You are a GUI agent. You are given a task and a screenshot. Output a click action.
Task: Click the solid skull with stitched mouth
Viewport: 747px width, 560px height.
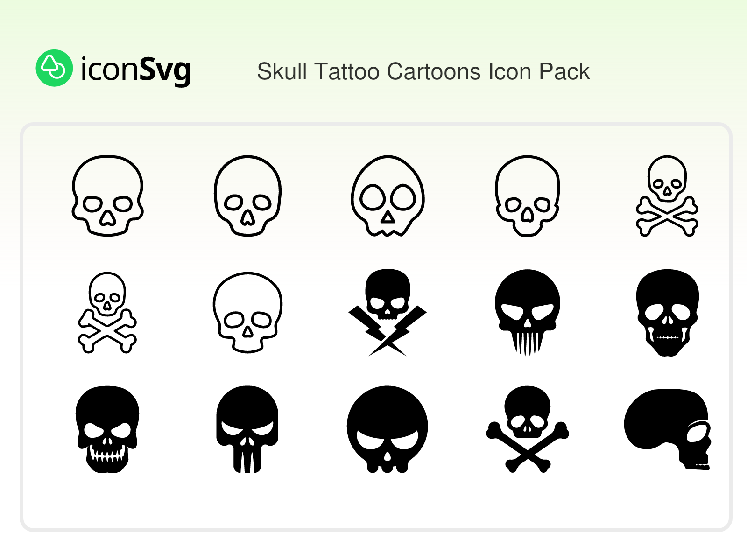point(668,313)
